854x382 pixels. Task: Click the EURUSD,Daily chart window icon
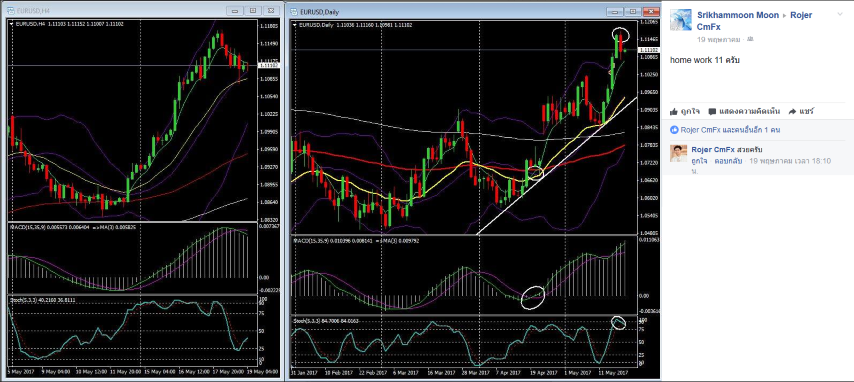294,11
